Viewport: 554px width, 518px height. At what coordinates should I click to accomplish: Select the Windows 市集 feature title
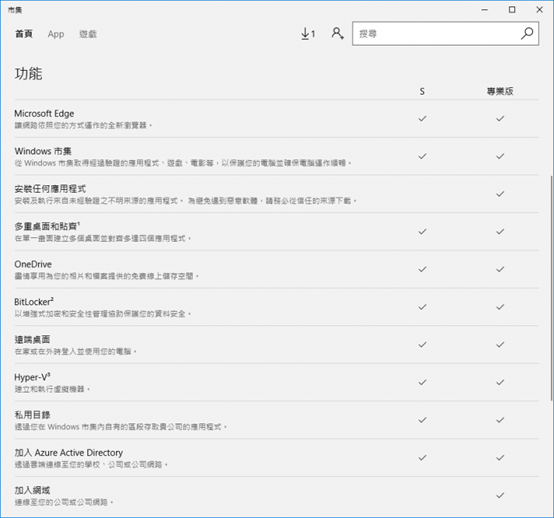point(43,151)
